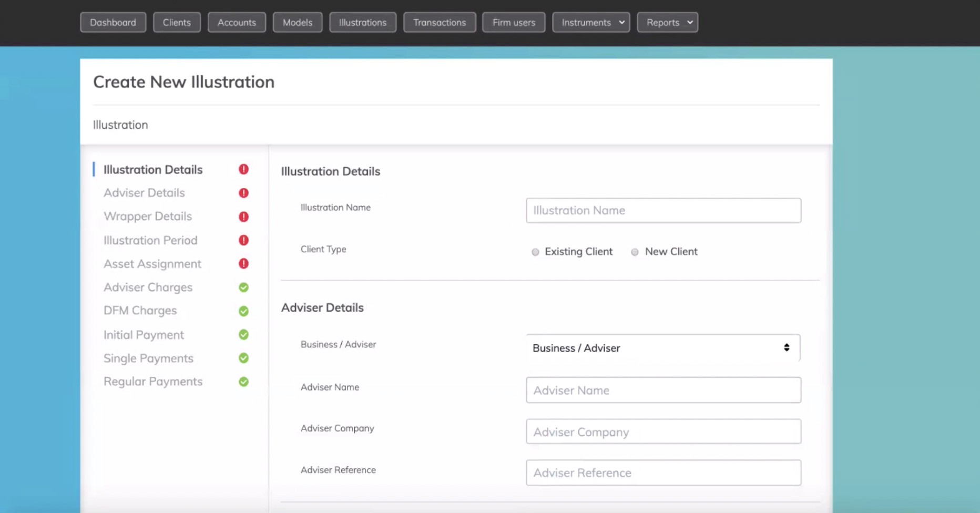980x513 pixels.
Task: Jump to Initial Payment section
Action: pos(144,335)
